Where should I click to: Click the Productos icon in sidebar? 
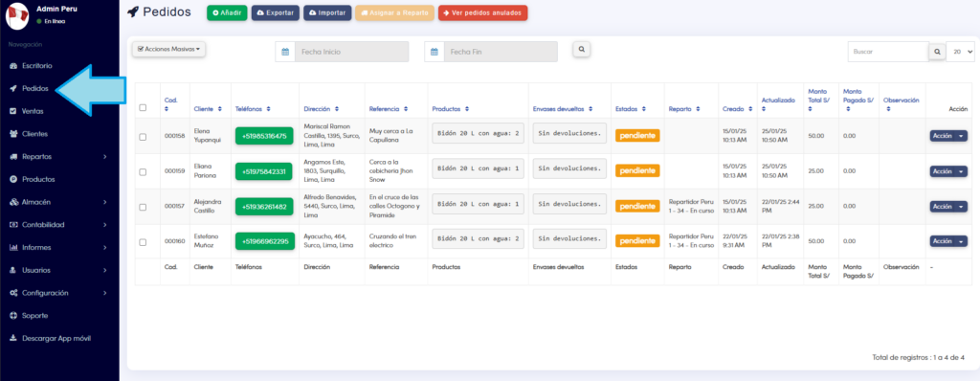pos(13,180)
